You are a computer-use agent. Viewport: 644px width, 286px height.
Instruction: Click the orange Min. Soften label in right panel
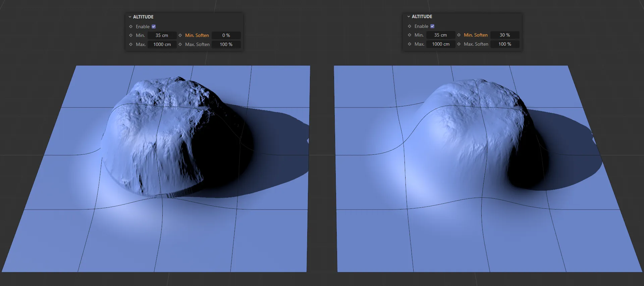point(476,35)
